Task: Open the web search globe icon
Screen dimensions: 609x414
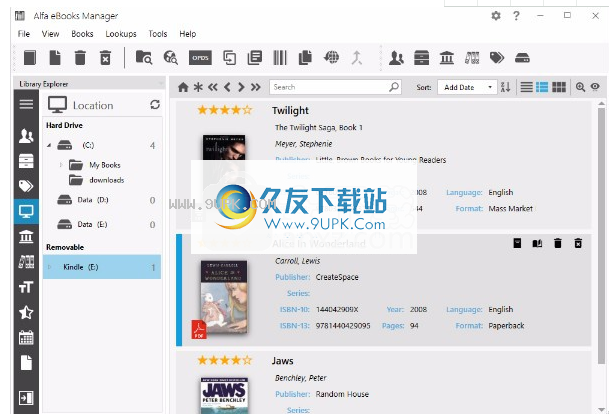Action: point(171,57)
